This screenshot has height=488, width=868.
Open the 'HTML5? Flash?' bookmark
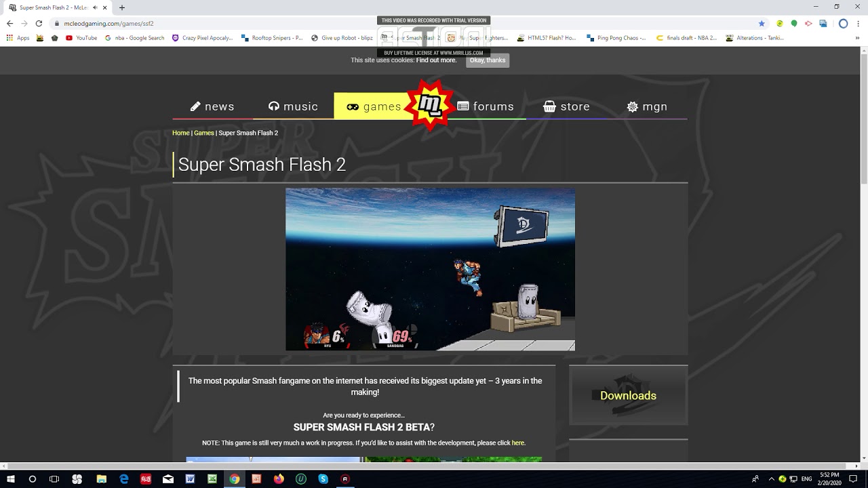pos(547,38)
